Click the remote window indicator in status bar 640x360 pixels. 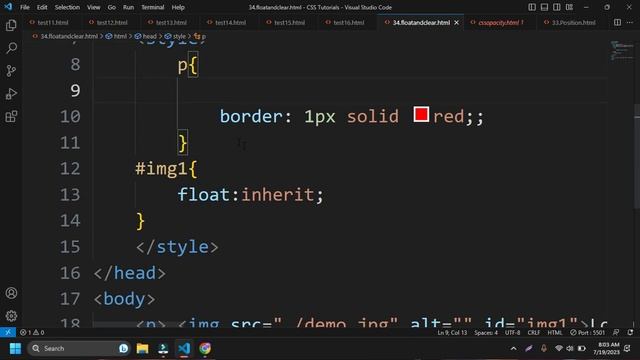(x=8, y=332)
